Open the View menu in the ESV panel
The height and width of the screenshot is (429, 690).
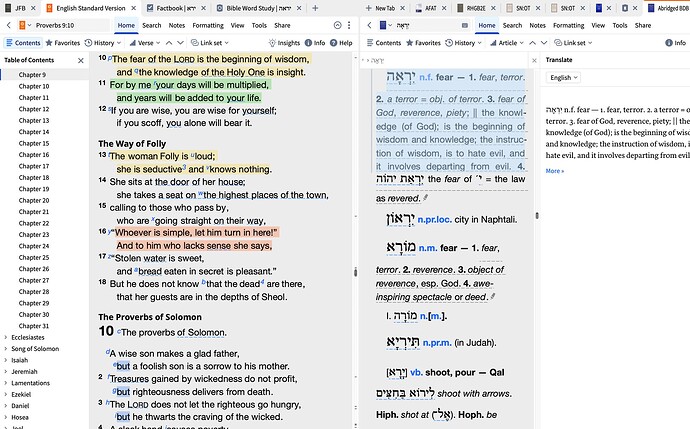(x=237, y=26)
